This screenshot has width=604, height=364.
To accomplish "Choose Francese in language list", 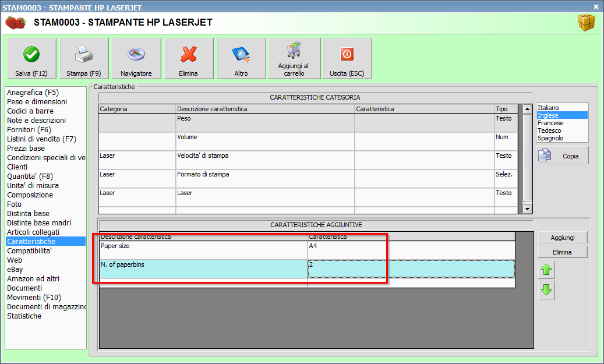I will click(562, 123).
